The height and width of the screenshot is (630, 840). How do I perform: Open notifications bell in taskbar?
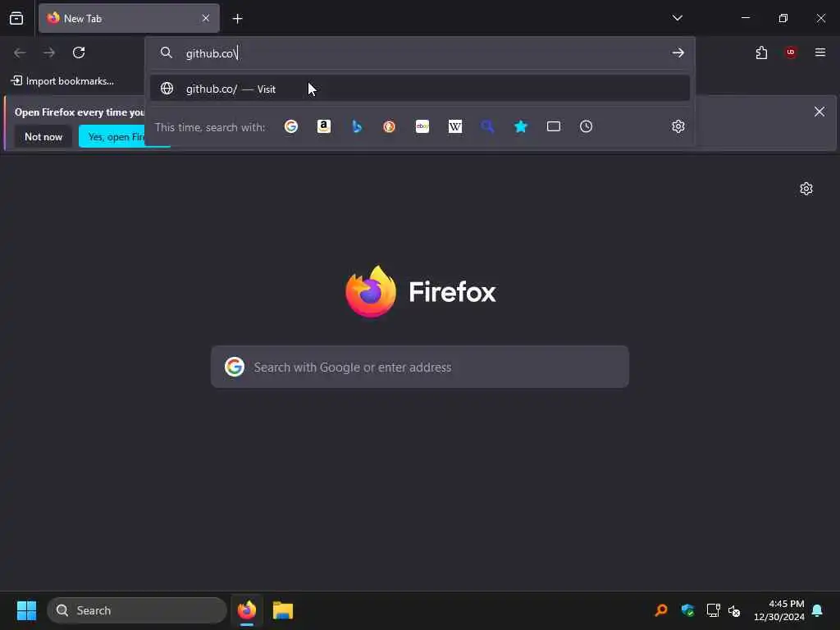(x=818, y=610)
